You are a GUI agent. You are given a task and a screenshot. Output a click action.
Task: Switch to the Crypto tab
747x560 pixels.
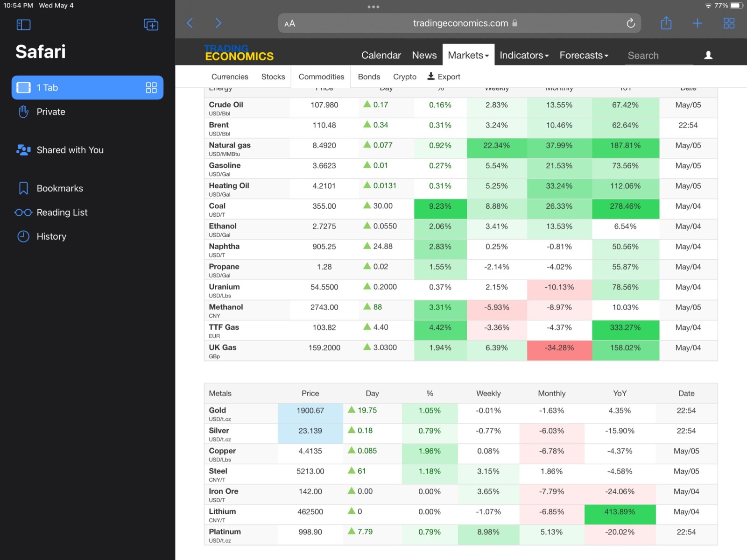(404, 77)
